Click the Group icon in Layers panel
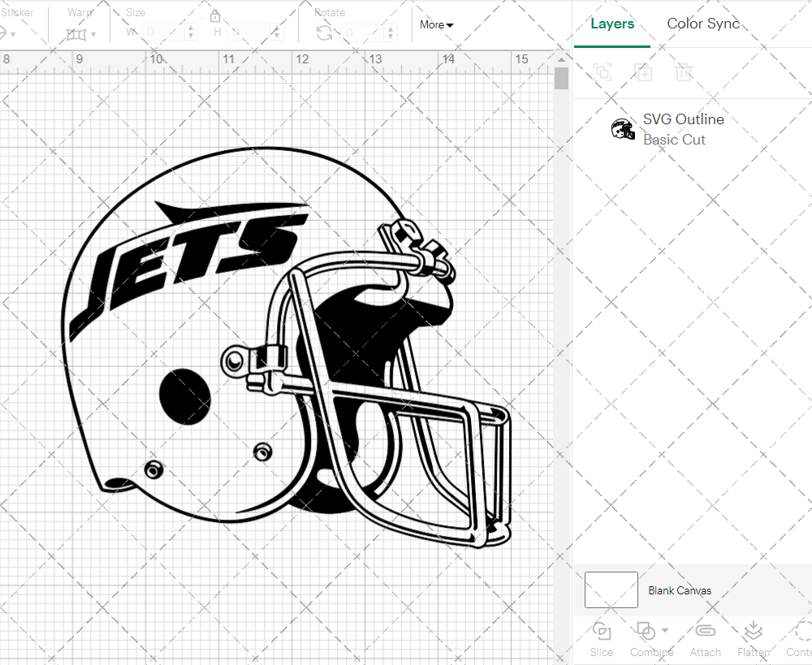Viewport: 812px width, 665px height. [x=603, y=72]
